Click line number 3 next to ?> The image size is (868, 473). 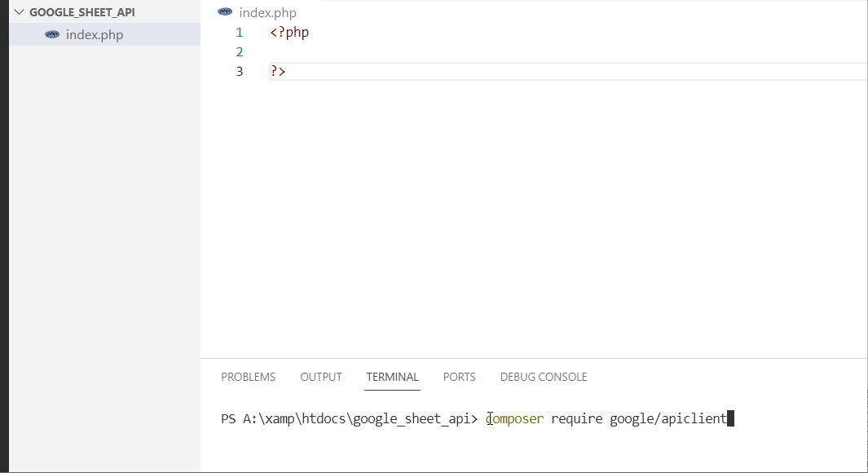(x=239, y=71)
